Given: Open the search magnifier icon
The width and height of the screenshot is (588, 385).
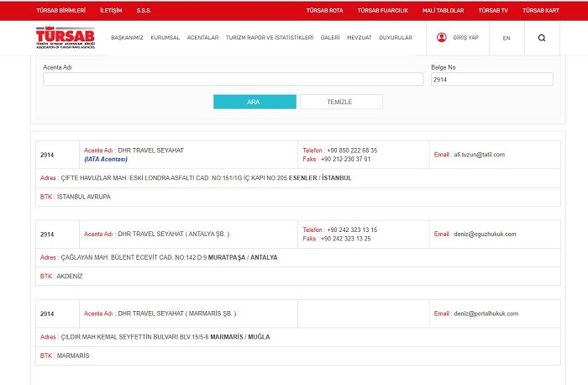Looking at the screenshot, I should 542,38.
